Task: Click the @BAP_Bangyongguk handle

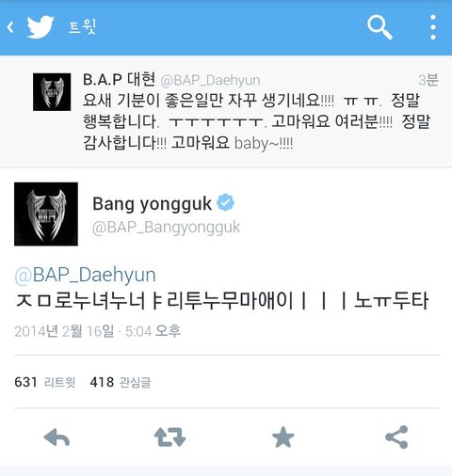Action: 166,228
